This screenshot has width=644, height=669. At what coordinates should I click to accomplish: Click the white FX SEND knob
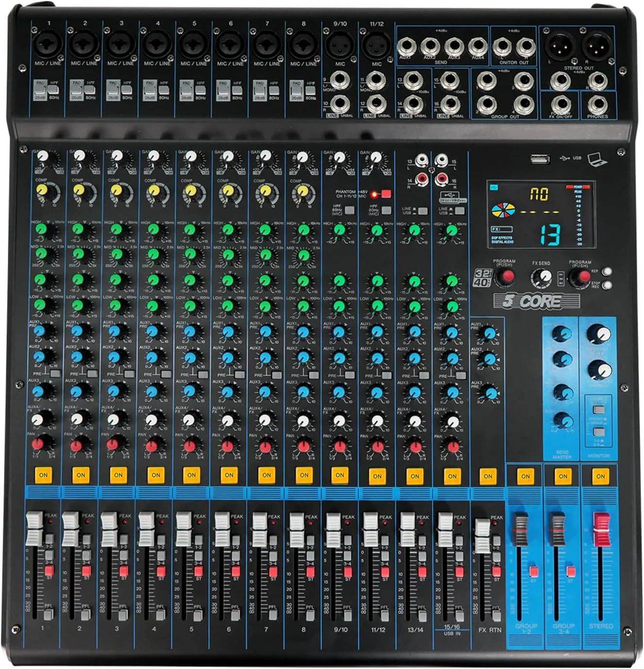click(x=542, y=277)
